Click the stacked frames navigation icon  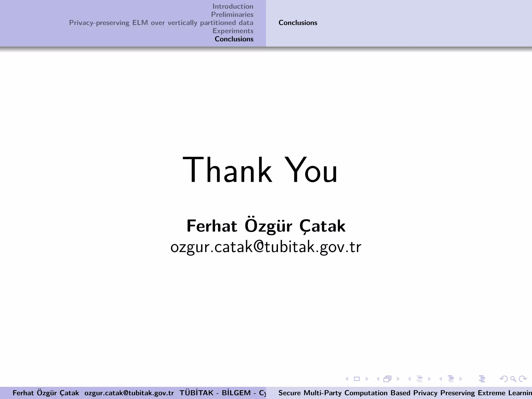387,379
